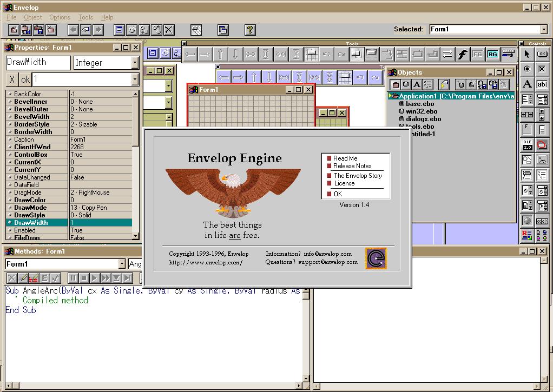Select the Caption property row

click(x=69, y=139)
